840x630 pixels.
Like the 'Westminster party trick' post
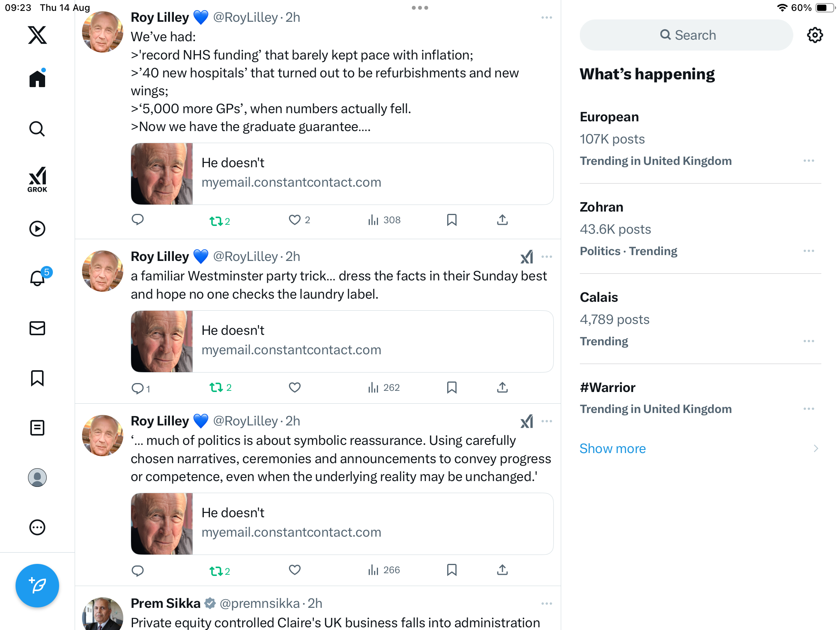coord(294,387)
